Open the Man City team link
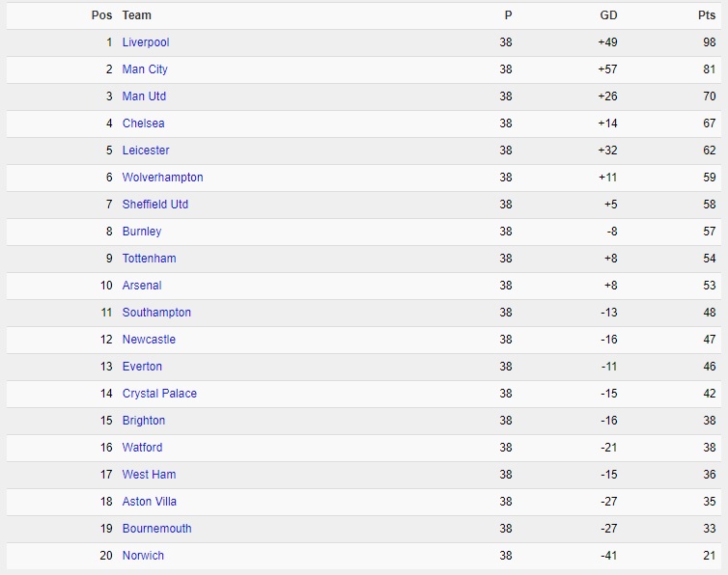The image size is (728, 575). pyautogui.click(x=145, y=69)
